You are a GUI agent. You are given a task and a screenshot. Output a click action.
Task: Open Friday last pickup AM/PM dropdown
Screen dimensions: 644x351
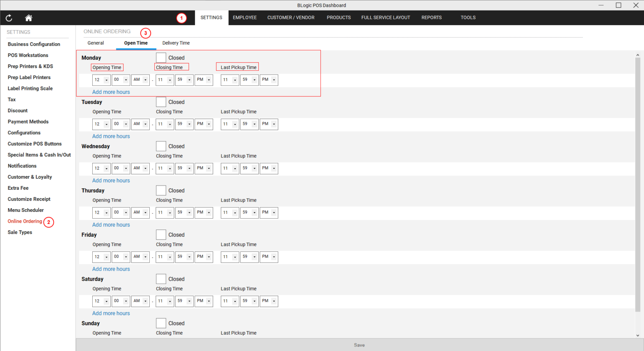pyautogui.click(x=269, y=257)
